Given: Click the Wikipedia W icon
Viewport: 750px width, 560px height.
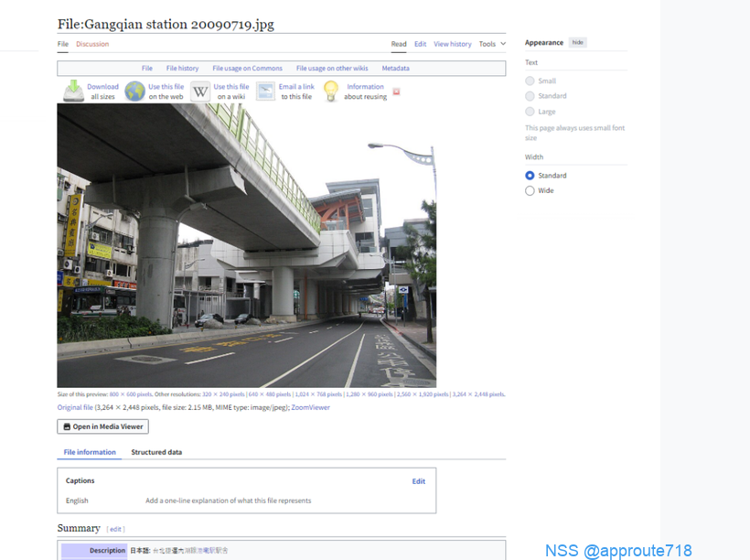Looking at the screenshot, I should coord(200,91).
